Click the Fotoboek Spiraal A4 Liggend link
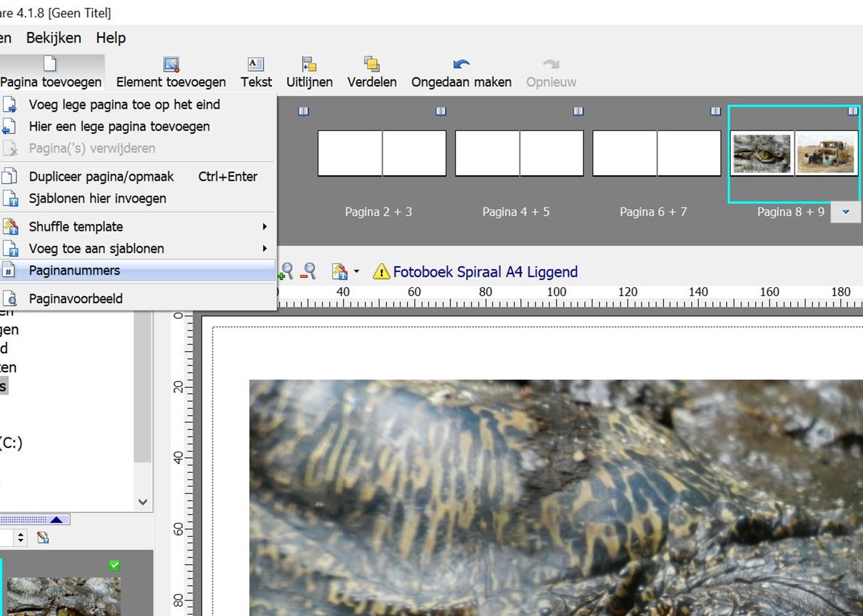This screenshot has width=863, height=616. click(485, 272)
